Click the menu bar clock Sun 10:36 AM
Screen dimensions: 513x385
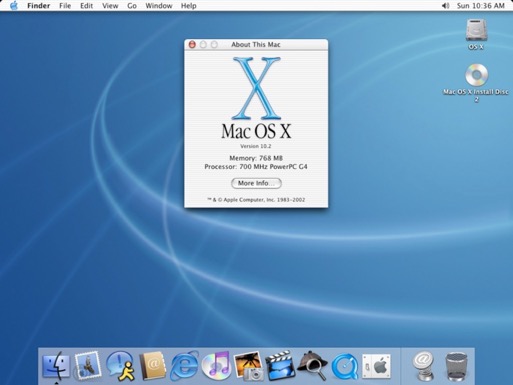(480, 6)
